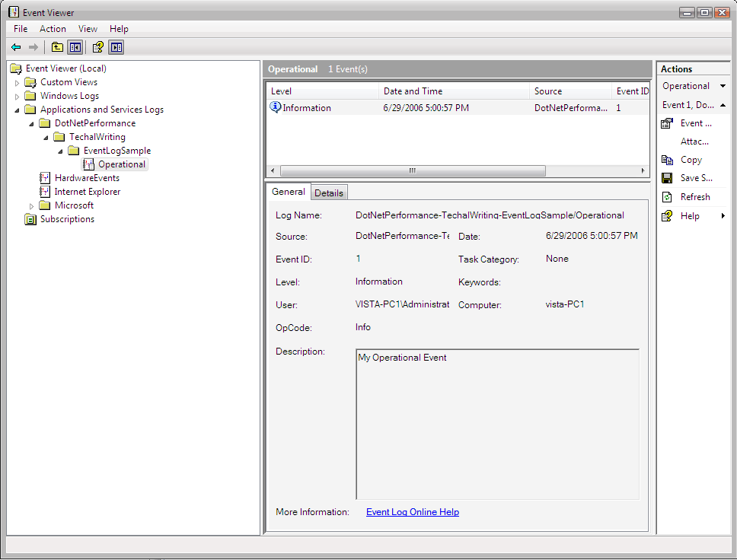The width and height of the screenshot is (737, 560).
Task: Click the Internet Explorer log icon
Action: pos(45,192)
